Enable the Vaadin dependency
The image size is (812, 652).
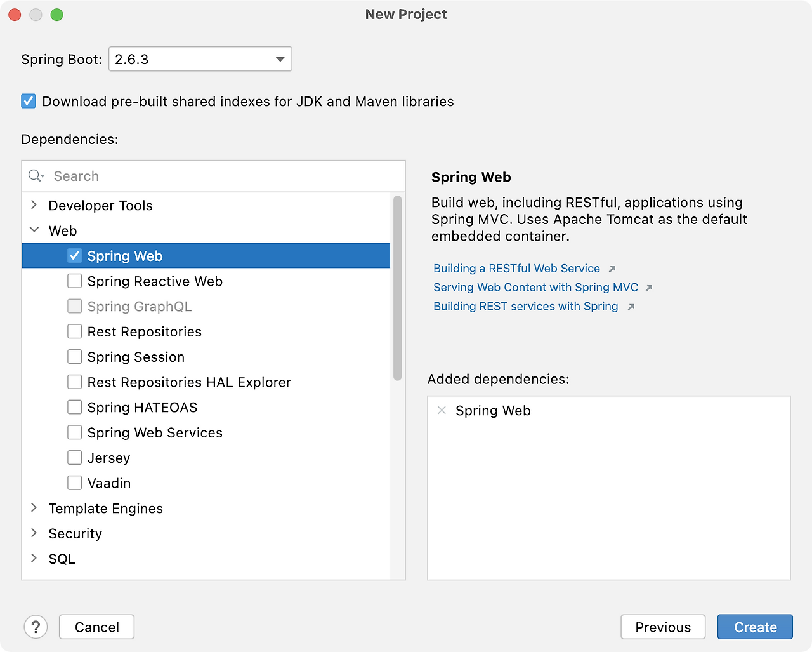point(74,482)
